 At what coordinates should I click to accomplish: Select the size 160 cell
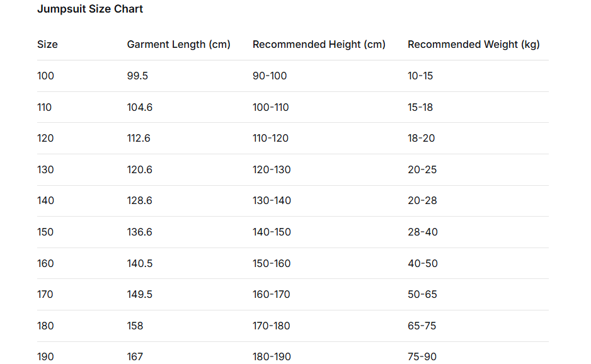46,263
